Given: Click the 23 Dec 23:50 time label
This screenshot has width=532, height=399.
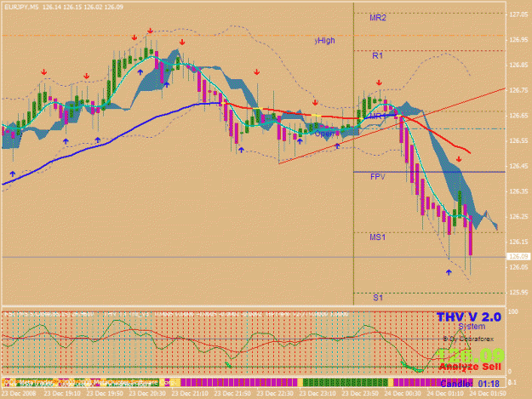Looking at the screenshot, I should [x=360, y=394].
